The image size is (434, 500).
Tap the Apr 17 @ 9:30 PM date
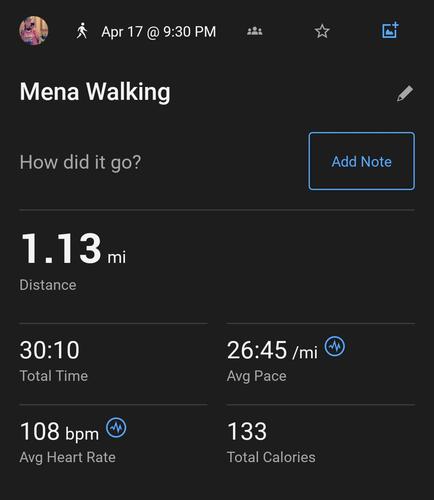159,32
